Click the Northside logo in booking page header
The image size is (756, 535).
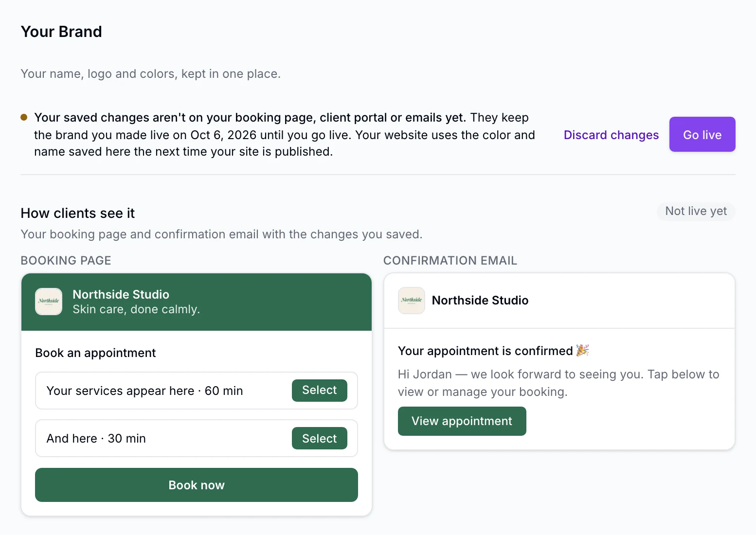(49, 302)
